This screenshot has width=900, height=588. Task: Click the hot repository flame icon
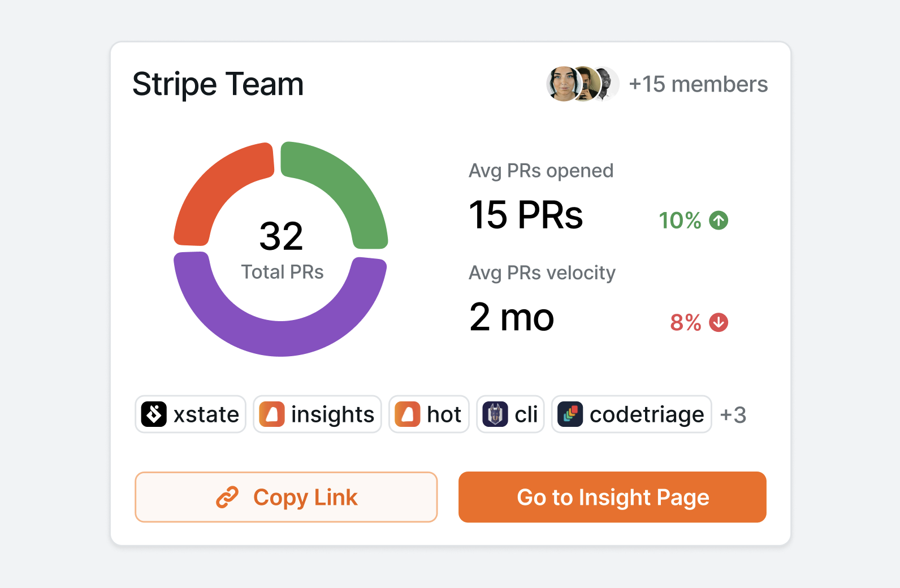click(x=408, y=414)
